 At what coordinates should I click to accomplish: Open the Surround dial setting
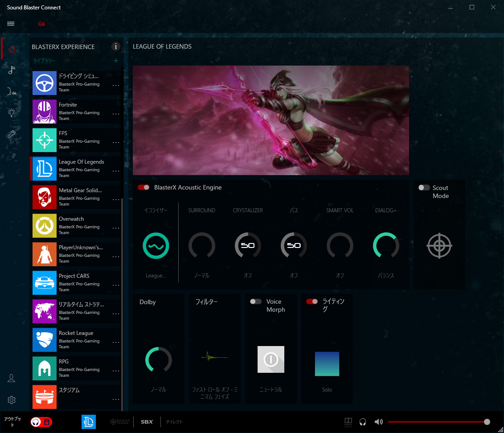coord(202,246)
